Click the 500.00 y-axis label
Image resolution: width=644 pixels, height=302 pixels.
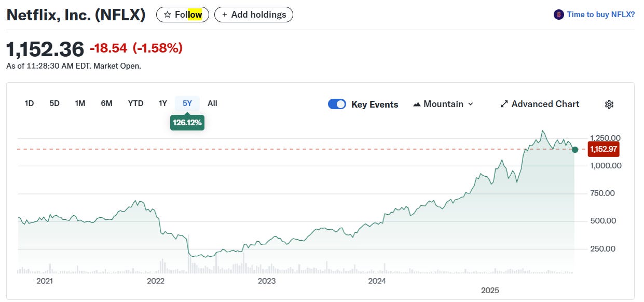click(603, 221)
